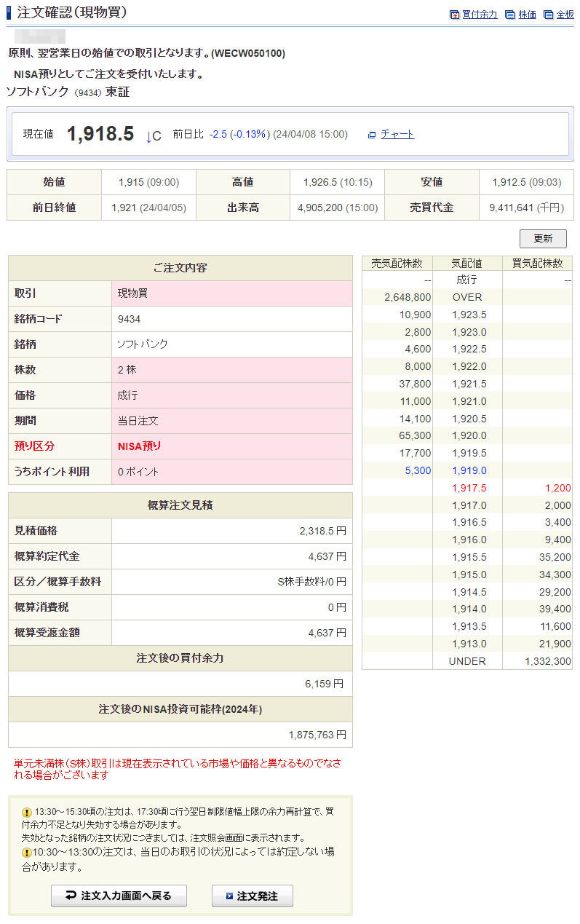Open the 全板 full order book link
The width and height of the screenshot is (580, 924).
tap(565, 15)
